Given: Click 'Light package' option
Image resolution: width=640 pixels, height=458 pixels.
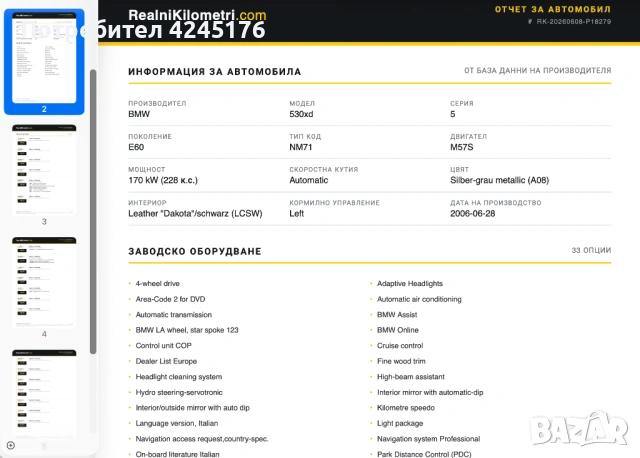Looking at the screenshot, I should point(400,423).
